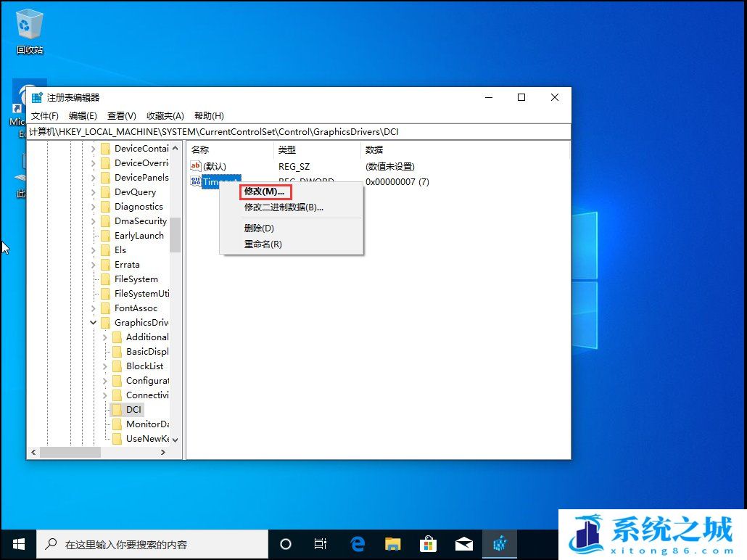Click the BlockList folder icon
Image resolution: width=747 pixels, height=560 pixels.
[117, 366]
